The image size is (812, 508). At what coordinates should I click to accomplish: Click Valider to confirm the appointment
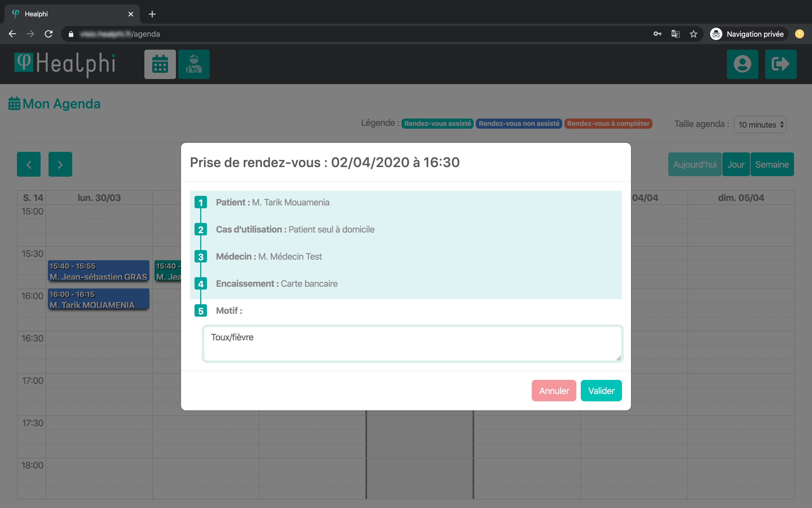tap(601, 391)
